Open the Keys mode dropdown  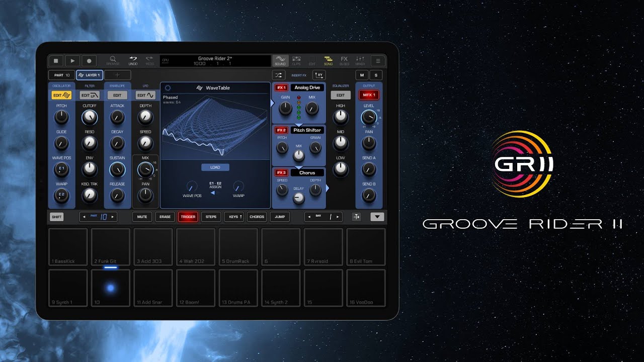234,217
